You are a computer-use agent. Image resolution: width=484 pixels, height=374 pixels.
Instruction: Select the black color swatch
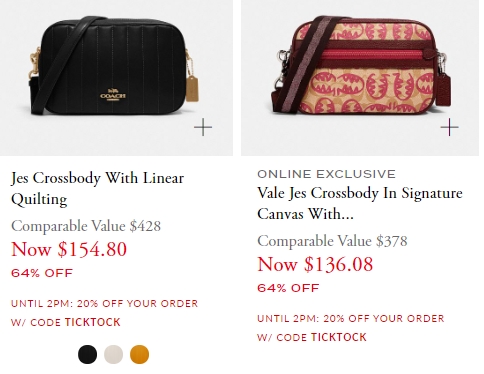tap(87, 354)
